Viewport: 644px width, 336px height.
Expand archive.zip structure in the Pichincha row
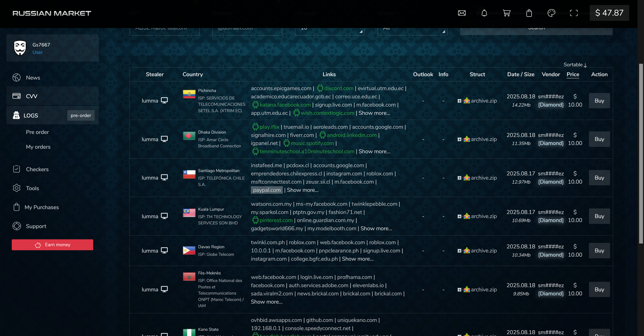coord(459,101)
